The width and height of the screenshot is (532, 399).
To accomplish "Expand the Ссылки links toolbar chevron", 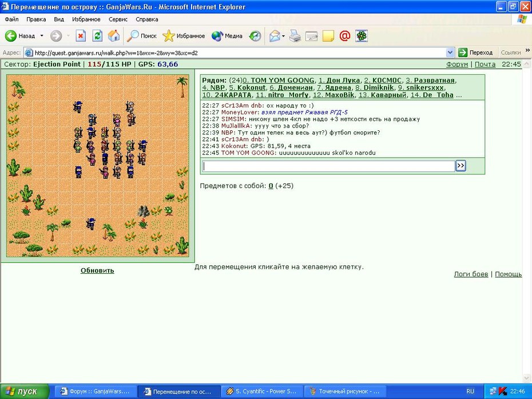I will [527, 50].
